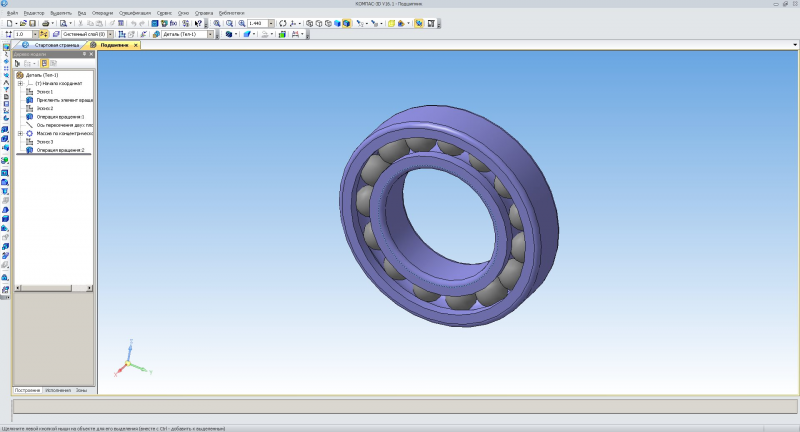Select Операция вращения:2 in the model tree
The width and height of the screenshot is (800, 432).
pos(60,150)
